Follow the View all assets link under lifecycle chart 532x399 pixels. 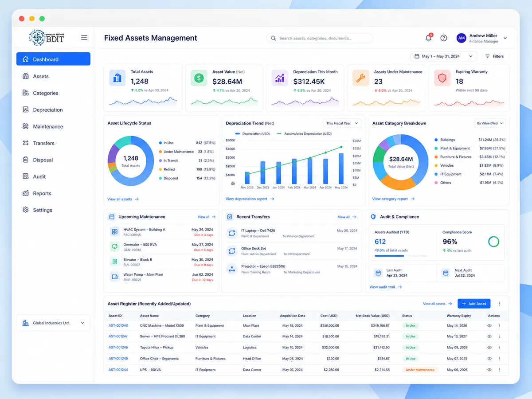(x=123, y=199)
